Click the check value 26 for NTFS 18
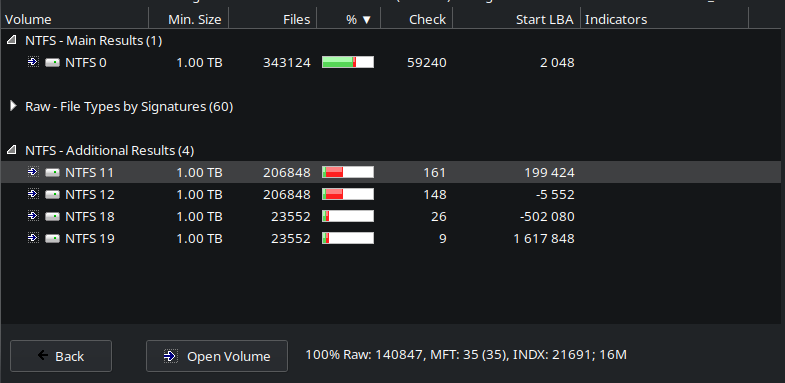This screenshot has height=383, width=785. click(439, 217)
